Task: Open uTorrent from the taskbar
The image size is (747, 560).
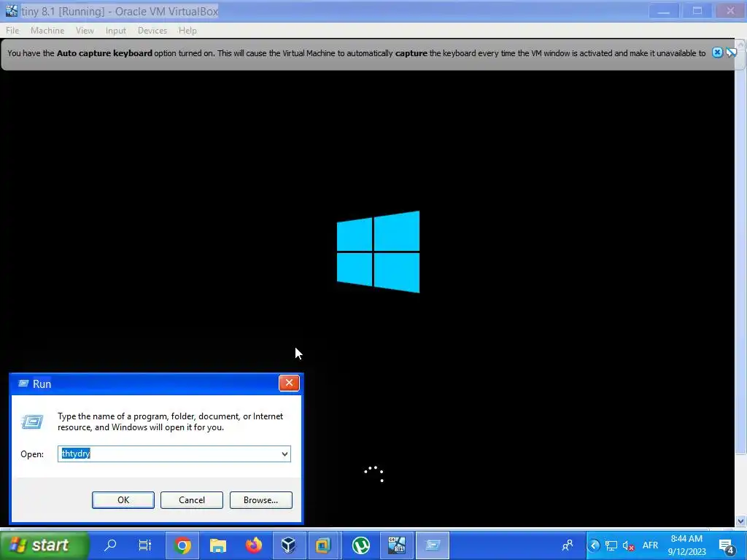Action: (360, 545)
